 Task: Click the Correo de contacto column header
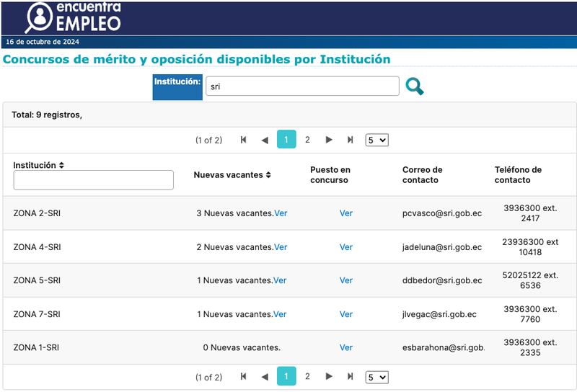click(422, 175)
